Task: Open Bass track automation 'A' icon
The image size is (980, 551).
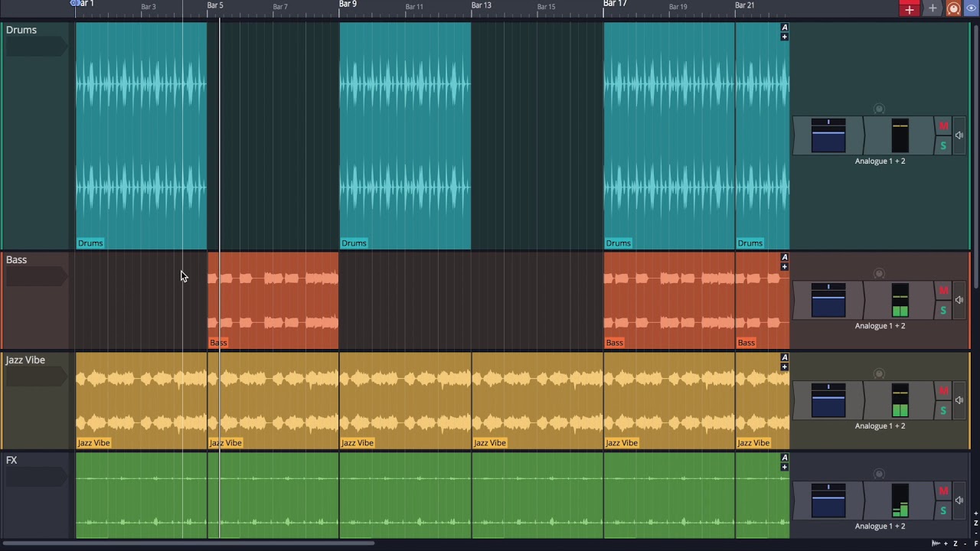Action: pyautogui.click(x=784, y=258)
